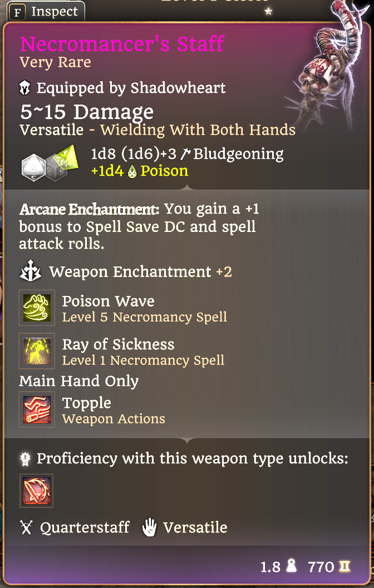Click the Poison Wave spell icon

[37, 308]
